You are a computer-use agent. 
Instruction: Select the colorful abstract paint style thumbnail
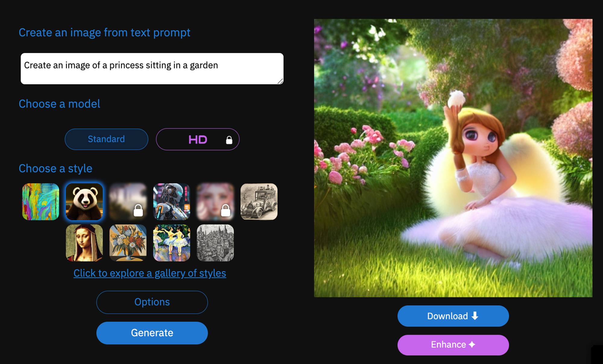(x=41, y=202)
